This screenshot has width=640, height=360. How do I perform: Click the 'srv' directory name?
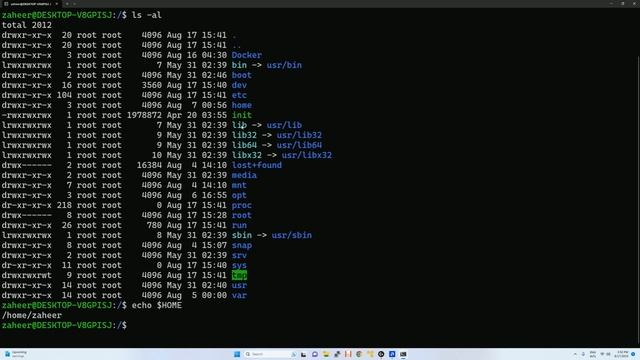coord(239,255)
